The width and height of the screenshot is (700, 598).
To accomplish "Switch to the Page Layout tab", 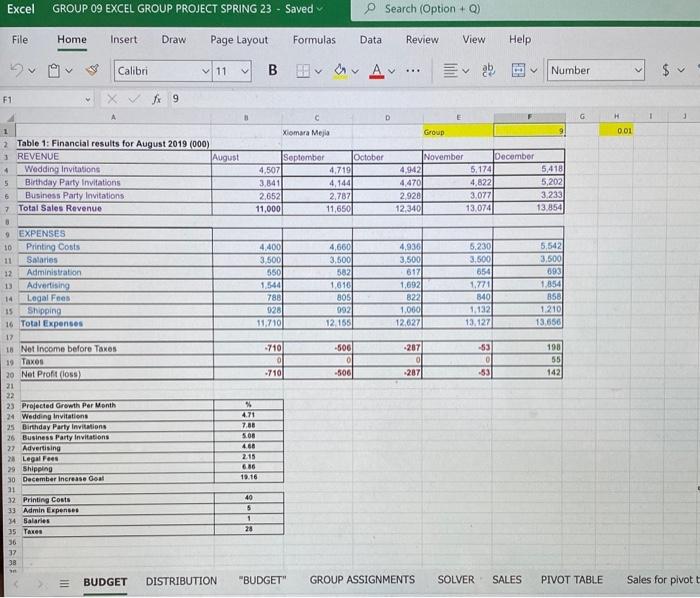I will [239, 40].
